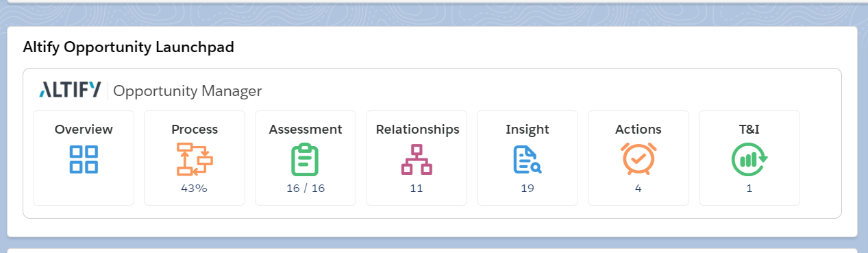Click the T&I tile label
The width and height of the screenshot is (868, 253).
[x=749, y=129]
